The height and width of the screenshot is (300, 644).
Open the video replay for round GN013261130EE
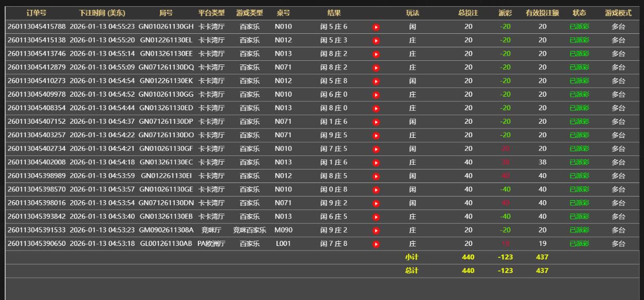click(376, 54)
